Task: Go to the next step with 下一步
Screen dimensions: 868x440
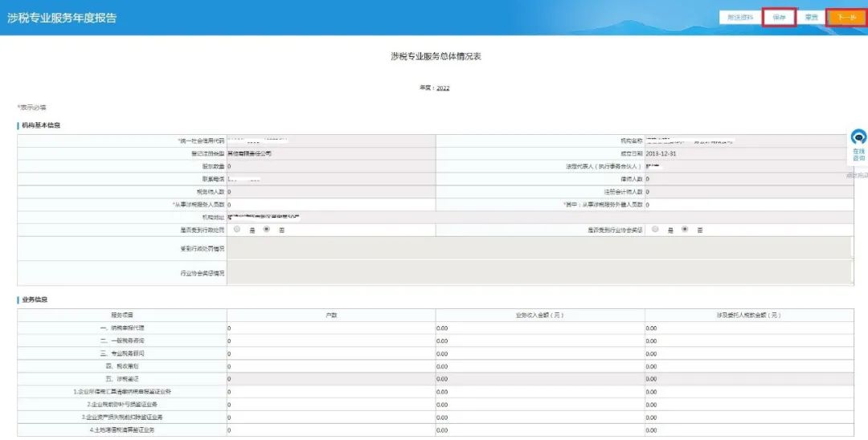Action: coord(845,18)
